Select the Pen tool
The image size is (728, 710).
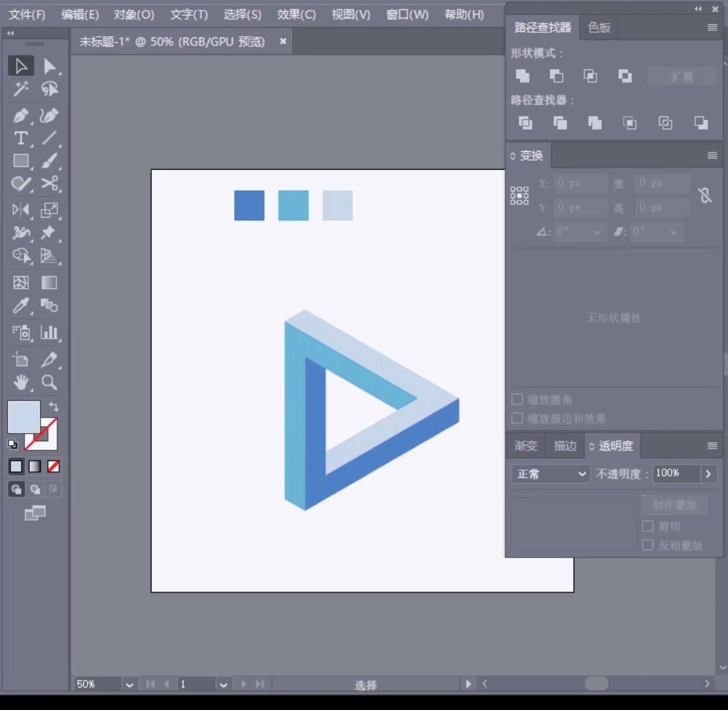click(x=21, y=116)
